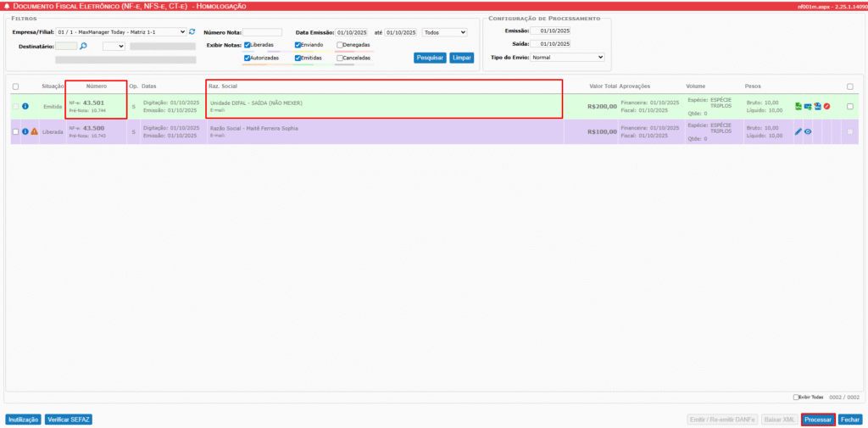The width and height of the screenshot is (868, 428).
Task: Click the blue pencil edit icon on the Liberada row
Action: (798, 132)
